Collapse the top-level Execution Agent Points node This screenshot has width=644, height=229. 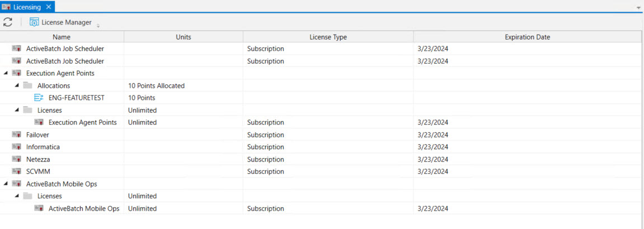pos(6,73)
